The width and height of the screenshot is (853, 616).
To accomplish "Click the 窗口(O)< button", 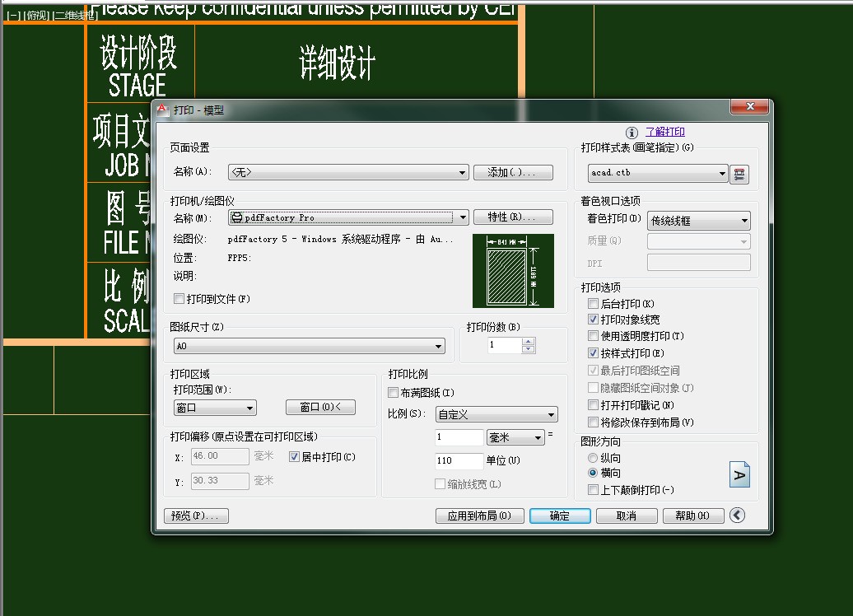I will pyautogui.click(x=320, y=407).
